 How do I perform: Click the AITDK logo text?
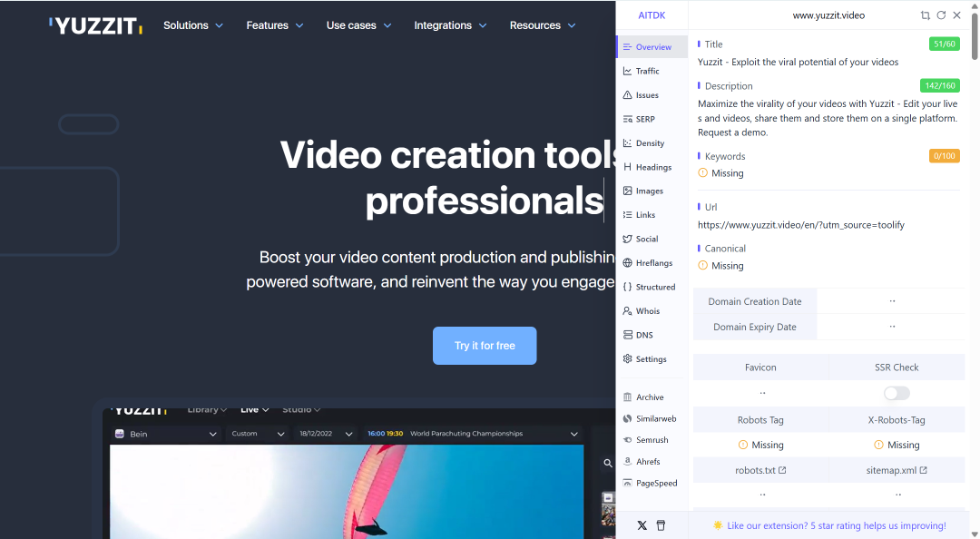[x=652, y=15]
